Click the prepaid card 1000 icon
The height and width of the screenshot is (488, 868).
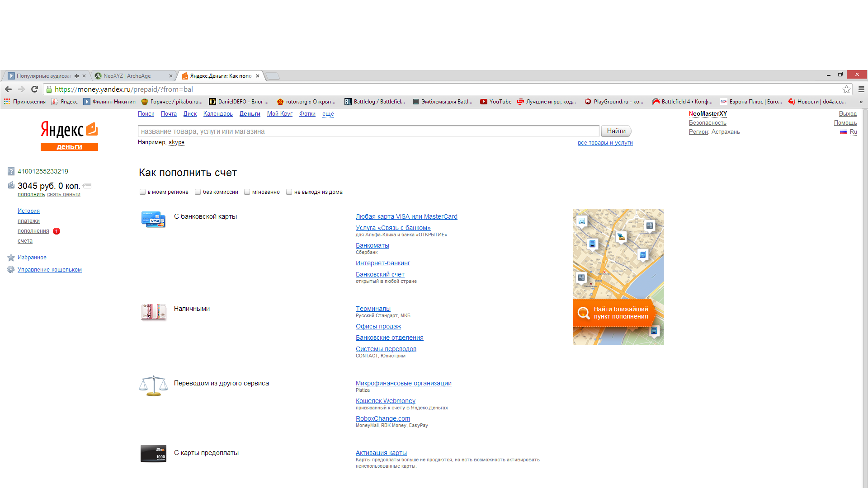click(x=154, y=453)
